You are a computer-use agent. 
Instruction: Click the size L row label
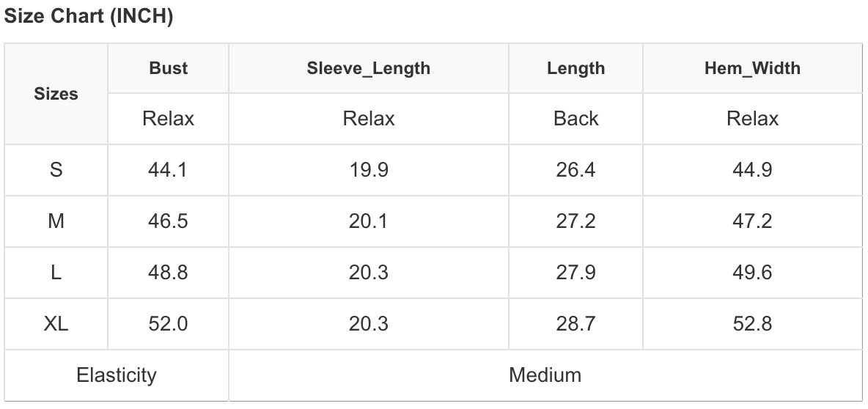tap(56, 273)
